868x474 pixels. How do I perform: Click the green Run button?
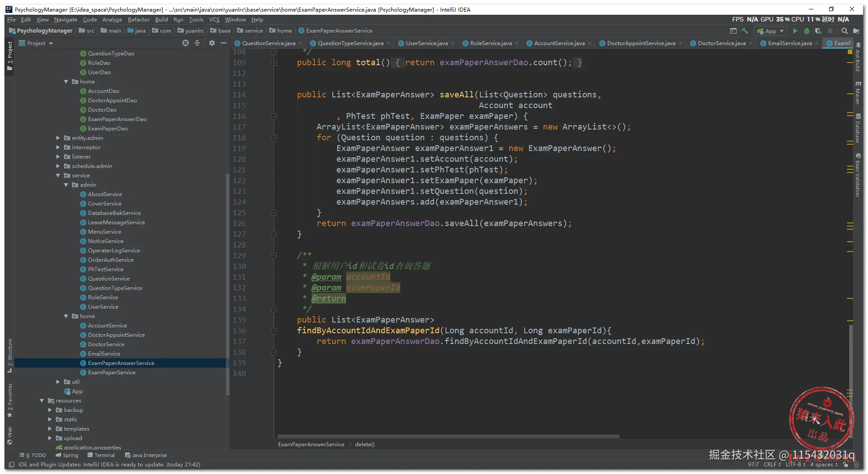pos(795,31)
